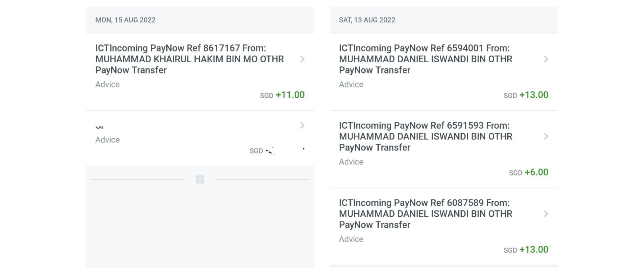644x279 pixels.
Task: Select the Ref 6591593 transaction description
Action: click(x=425, y=137)
